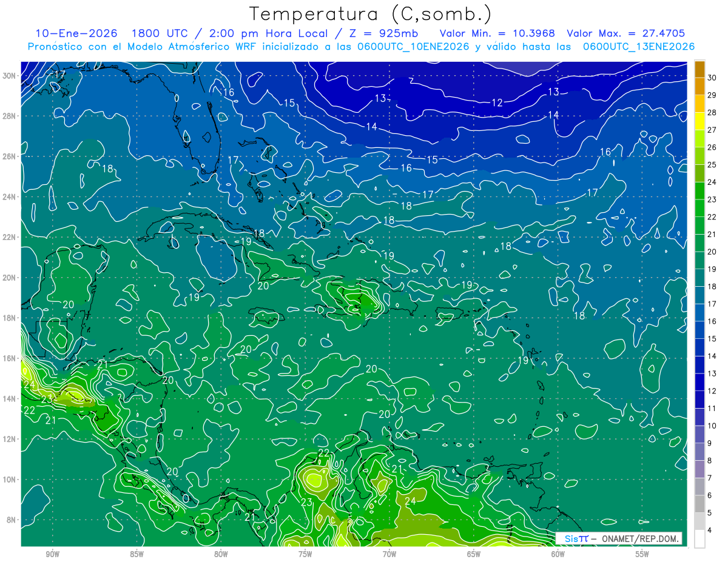728x562 pixels.
Task: Click the '80W' longitude axis label
Action: click(x=221, y=554)
